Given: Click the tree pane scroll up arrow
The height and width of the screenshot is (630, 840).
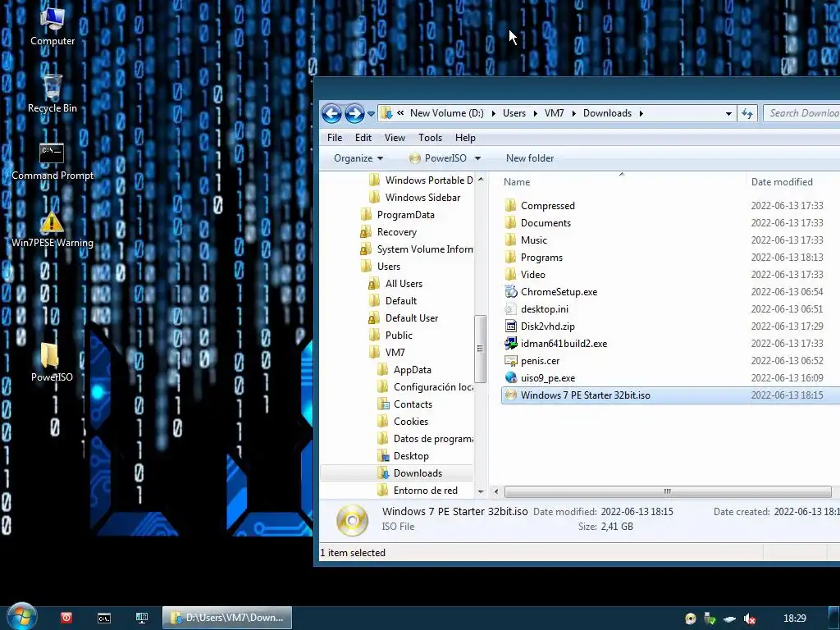Looking at the screenshot, I should (x=481, y=179).
